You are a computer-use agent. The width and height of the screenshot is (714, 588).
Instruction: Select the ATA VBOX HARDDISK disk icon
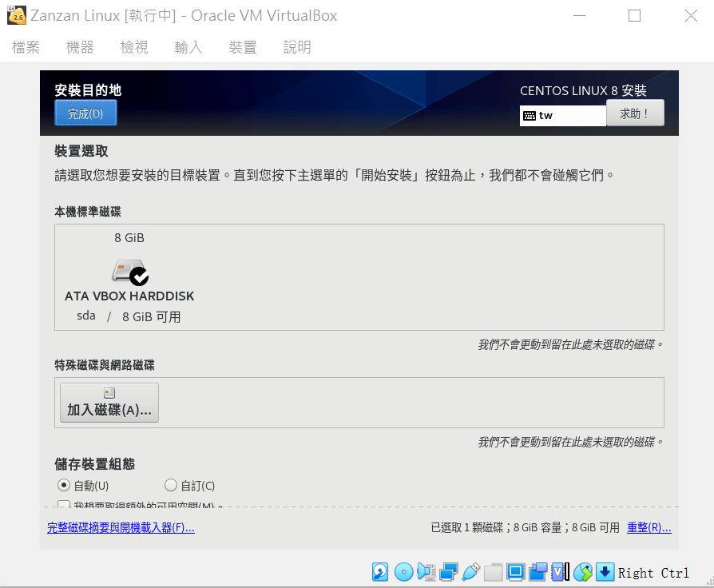pos(130,272)
